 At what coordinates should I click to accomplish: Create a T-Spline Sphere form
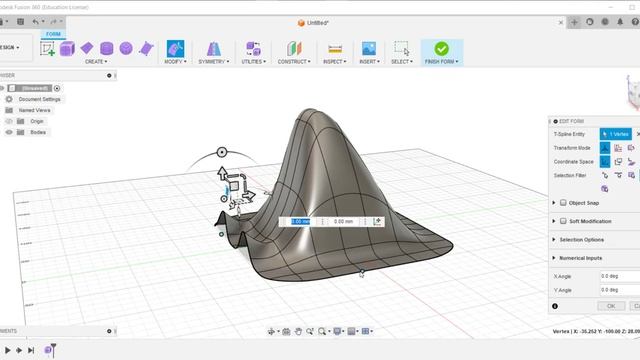pos(126,49)
